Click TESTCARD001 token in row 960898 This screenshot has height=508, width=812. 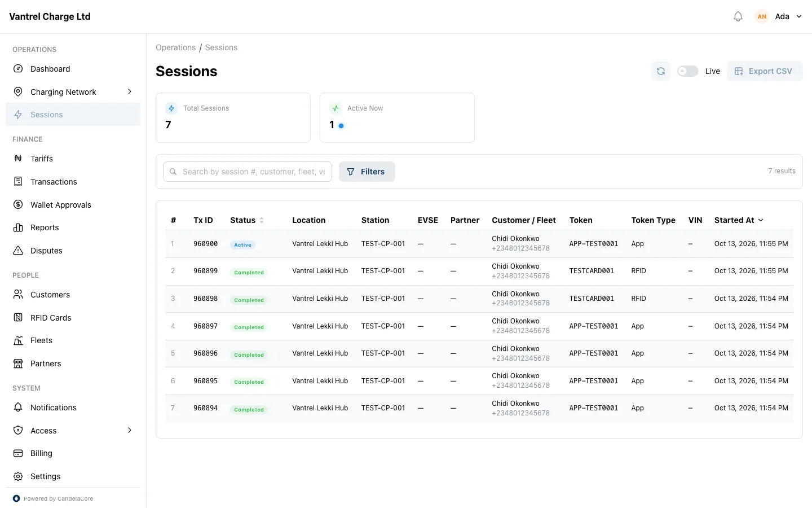(x=592, y=299)
